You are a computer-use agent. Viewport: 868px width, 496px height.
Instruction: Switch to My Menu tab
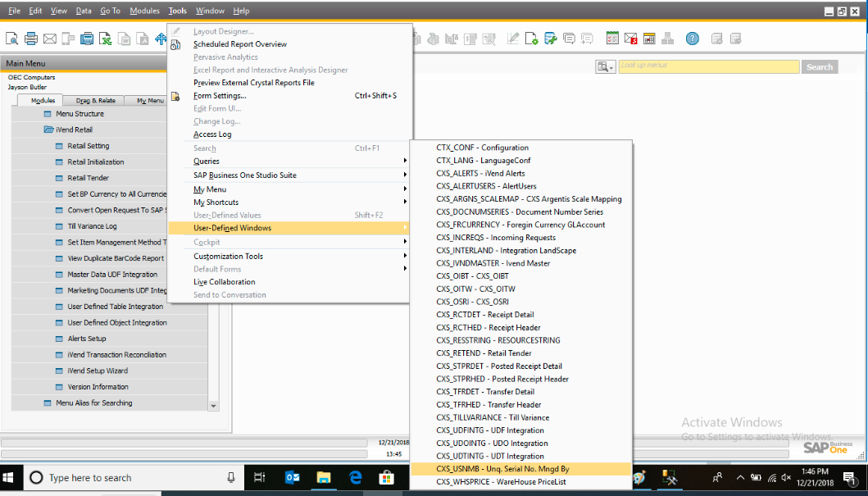tap(150, 100)
